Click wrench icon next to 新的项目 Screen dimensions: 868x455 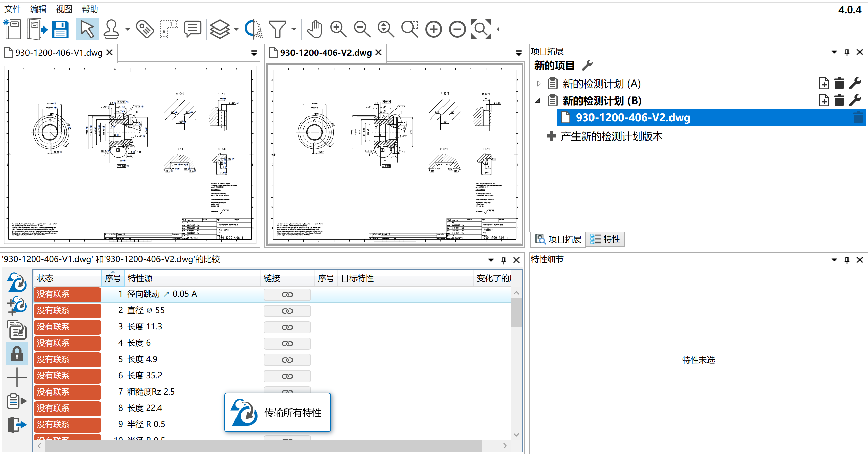click(x=587, y=65)
